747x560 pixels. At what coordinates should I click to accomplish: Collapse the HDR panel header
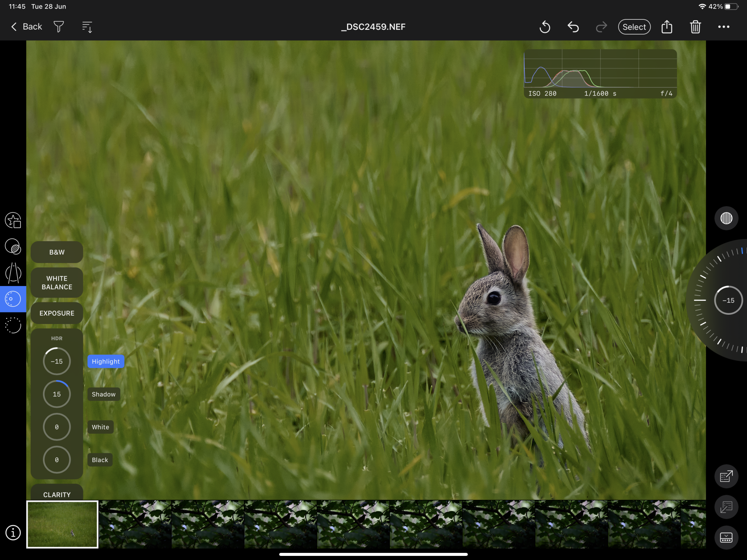tap(57, 338)
